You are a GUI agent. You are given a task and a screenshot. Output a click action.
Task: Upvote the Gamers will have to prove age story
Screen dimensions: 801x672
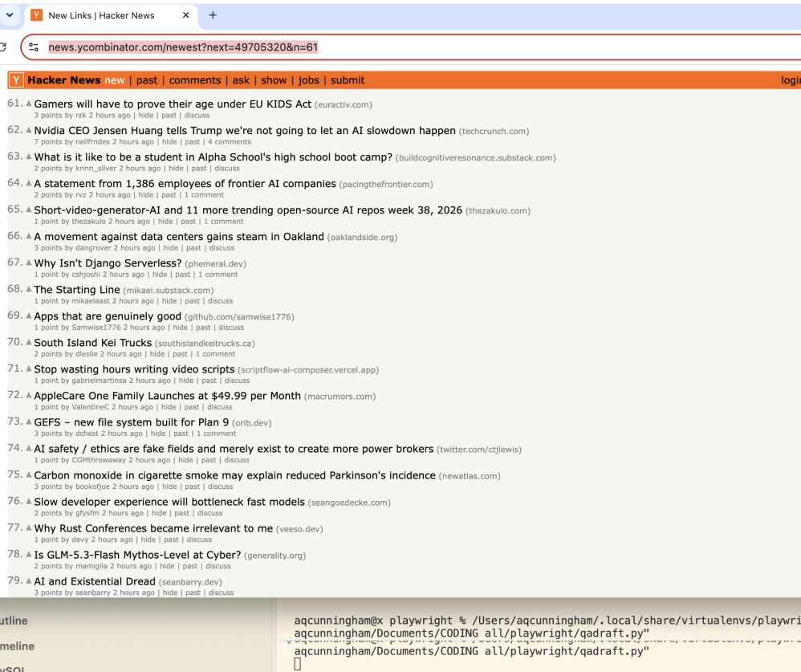pos(29,104)
